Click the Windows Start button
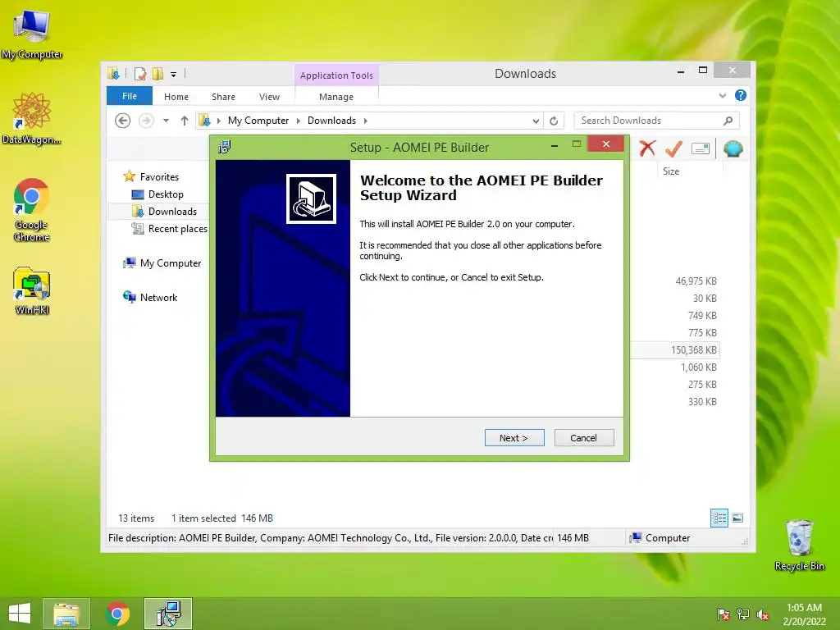840x630 pixels. [20, 614]
